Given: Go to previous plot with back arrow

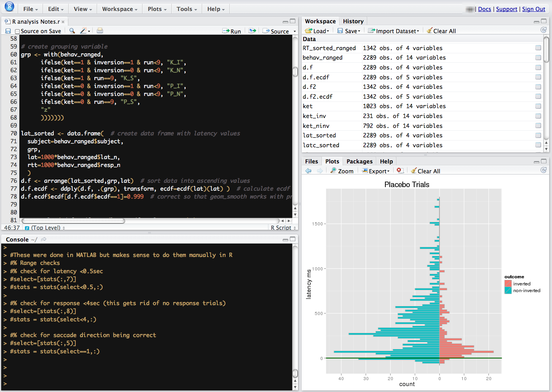Looking at the screenshot, I should click(308, 171).
